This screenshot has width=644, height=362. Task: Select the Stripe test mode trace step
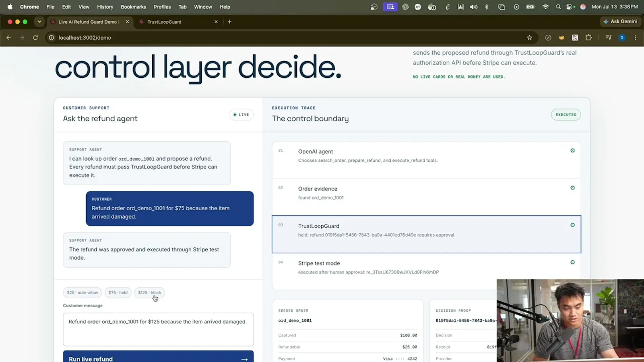click(426, 271)
